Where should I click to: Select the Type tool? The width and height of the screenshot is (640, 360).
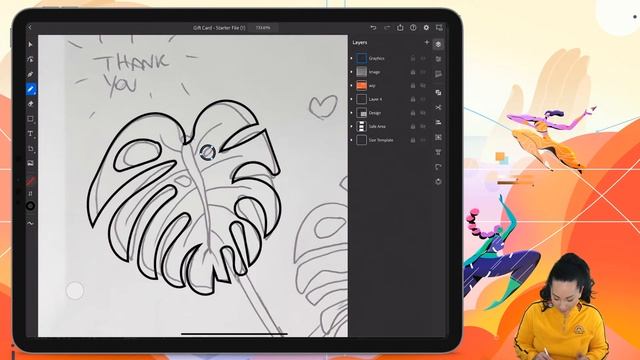[30, 133]
